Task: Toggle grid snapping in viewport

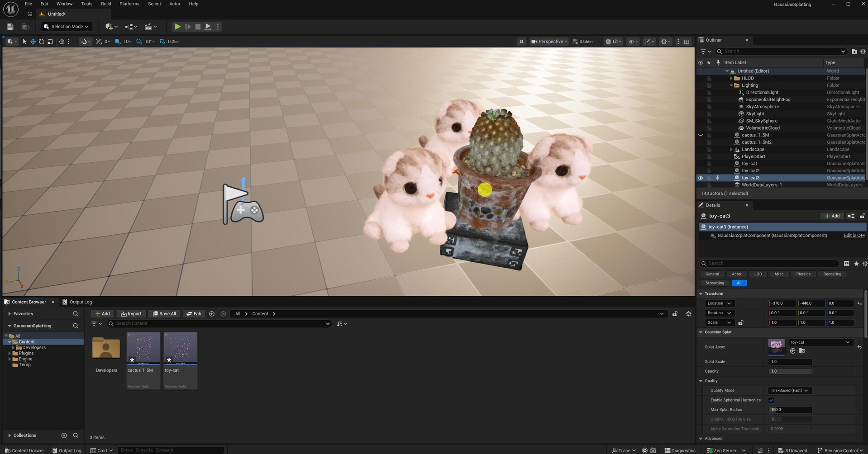Action: [118, 42]
